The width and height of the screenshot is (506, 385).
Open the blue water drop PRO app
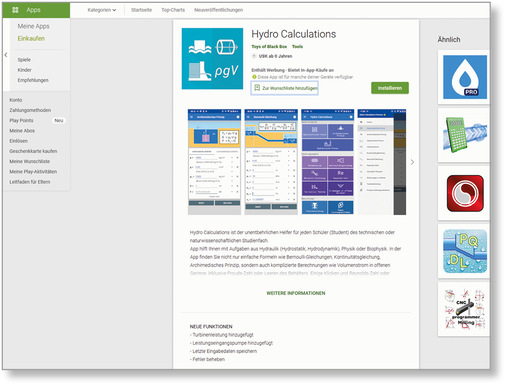465,77
